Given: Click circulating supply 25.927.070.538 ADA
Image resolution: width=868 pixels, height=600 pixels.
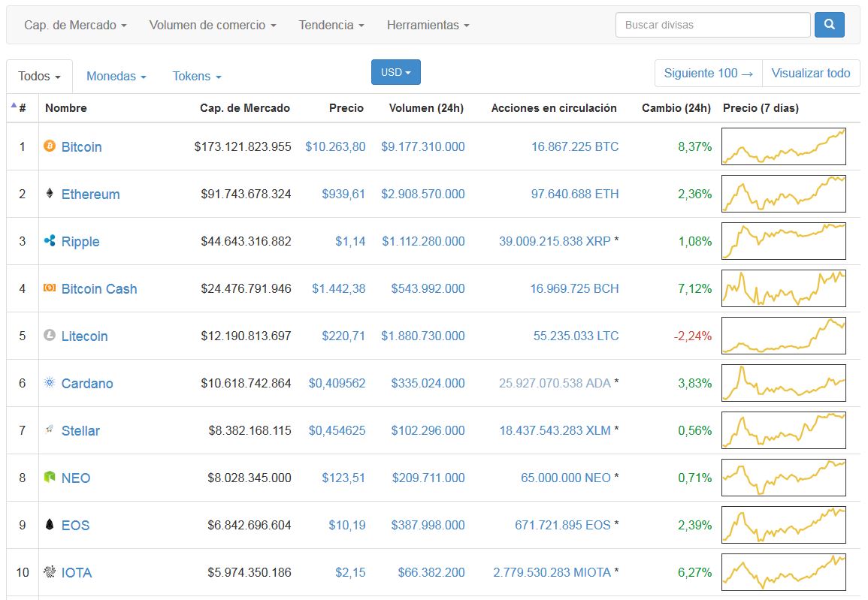Looking at the screenshot, I should (555, 383).
